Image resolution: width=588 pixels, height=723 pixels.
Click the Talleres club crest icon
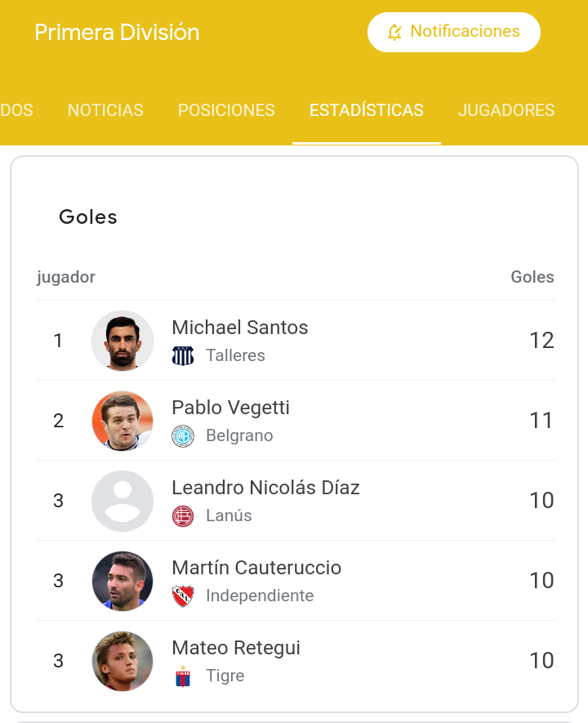(x=183, y=355)
